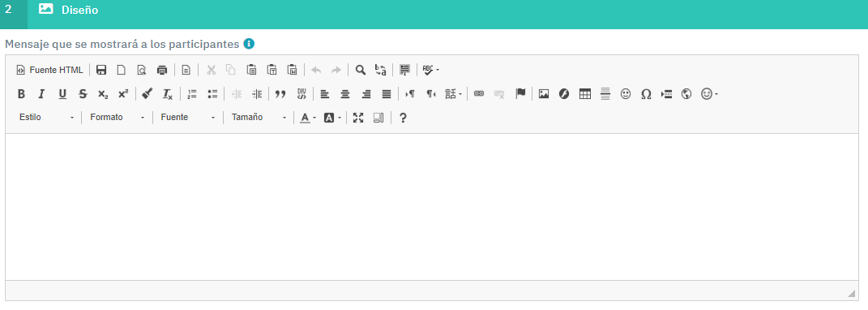Click the Undo arrow
This screenshot has height=310, width=868.
316,70
